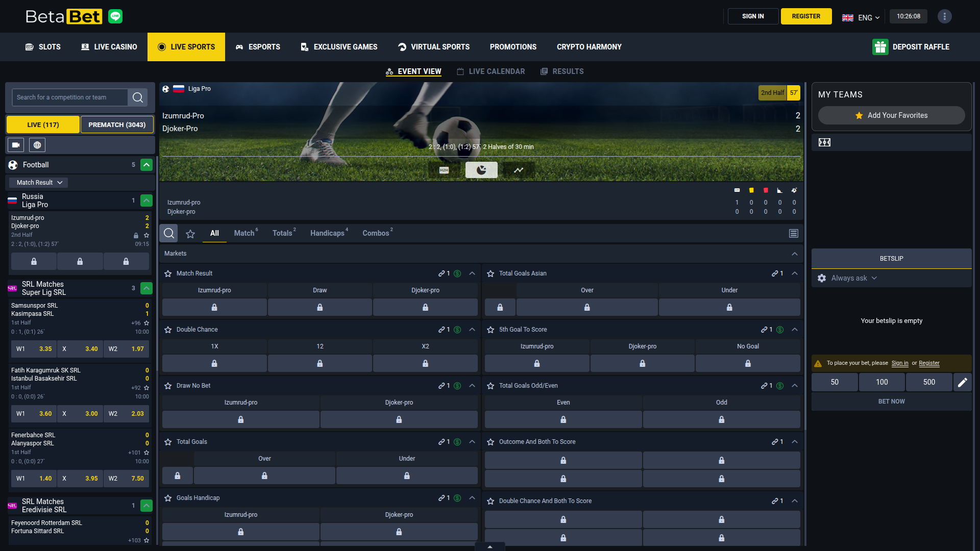Collapse the Football sports section
980x551 pixels.
146,165
